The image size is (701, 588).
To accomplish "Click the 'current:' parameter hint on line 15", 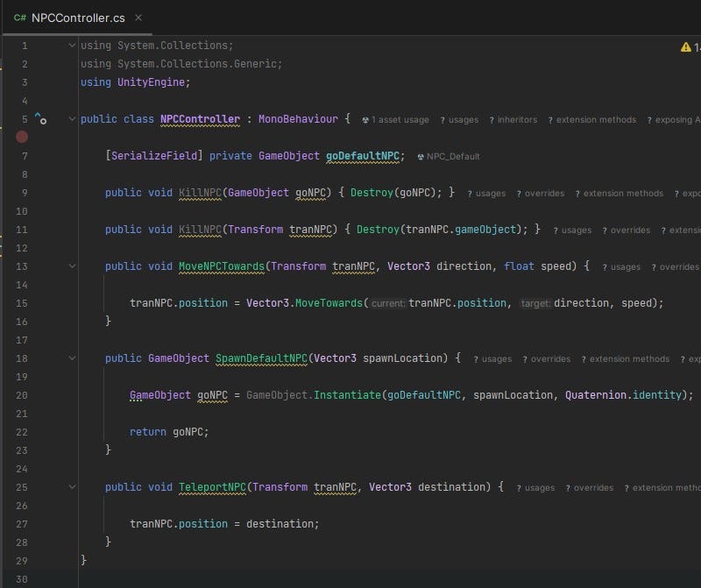I will point(388,303).
